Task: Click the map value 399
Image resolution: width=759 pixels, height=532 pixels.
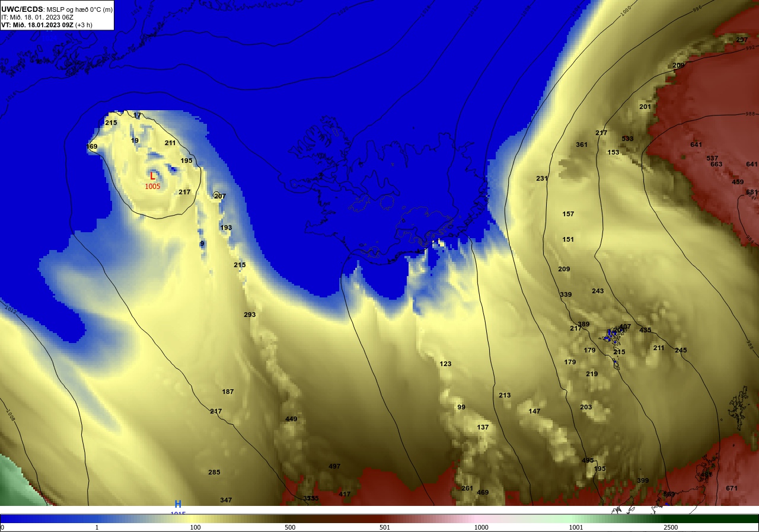Action: point(643,481)
